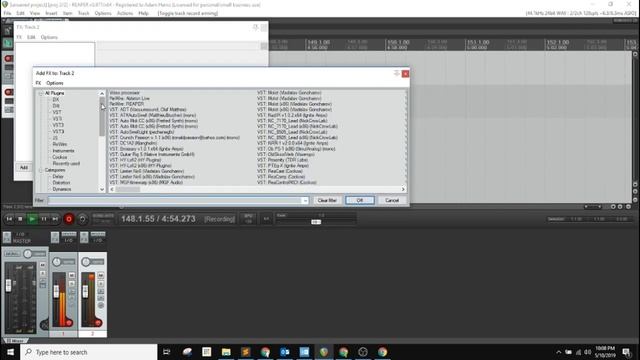
Task: Collapse the Categories tree node
Action: [41, 170]
